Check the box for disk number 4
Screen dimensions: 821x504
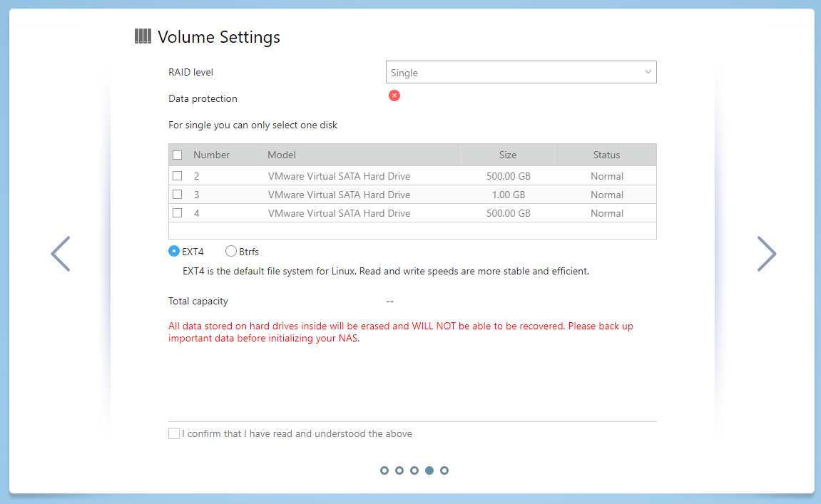pyautogui.click(x=178, y=213)
